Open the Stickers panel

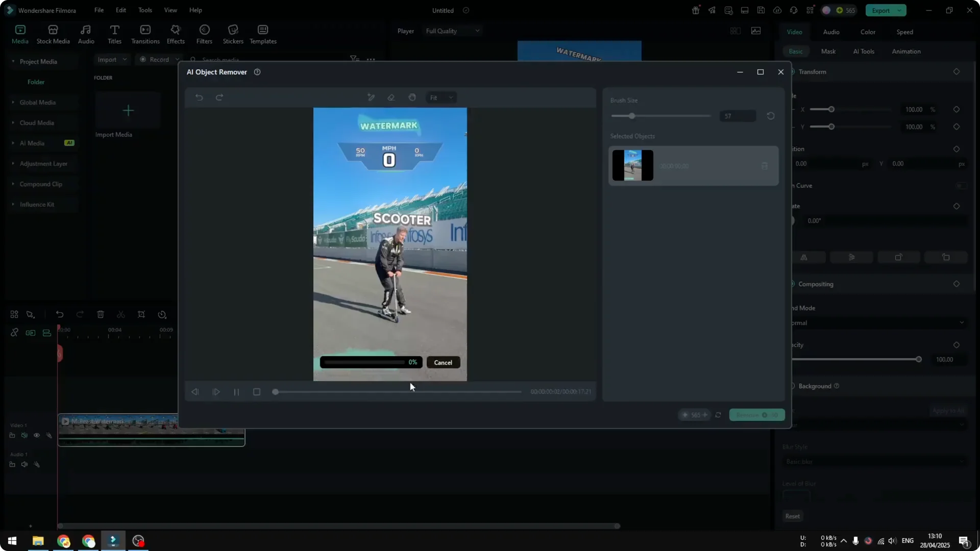coord(233,34)
